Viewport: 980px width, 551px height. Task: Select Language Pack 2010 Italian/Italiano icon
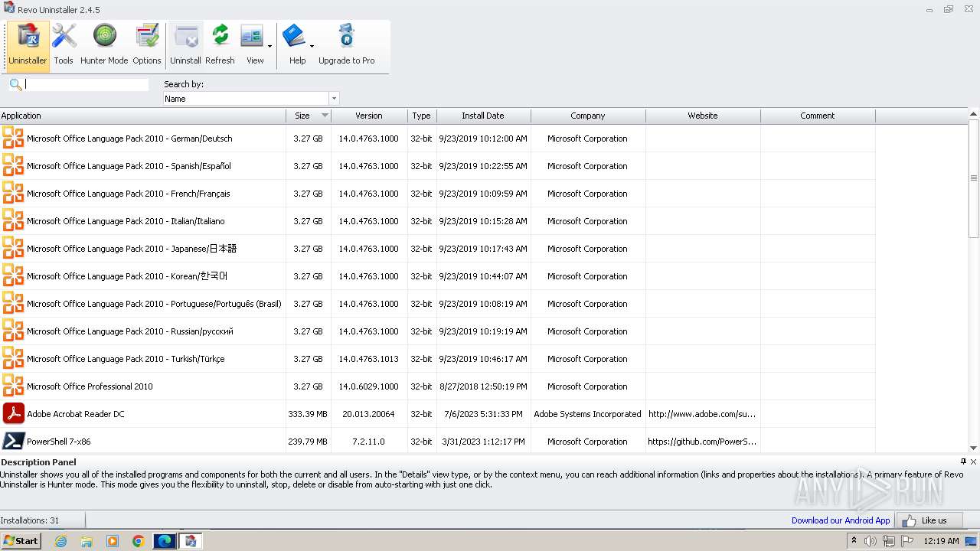13,220
